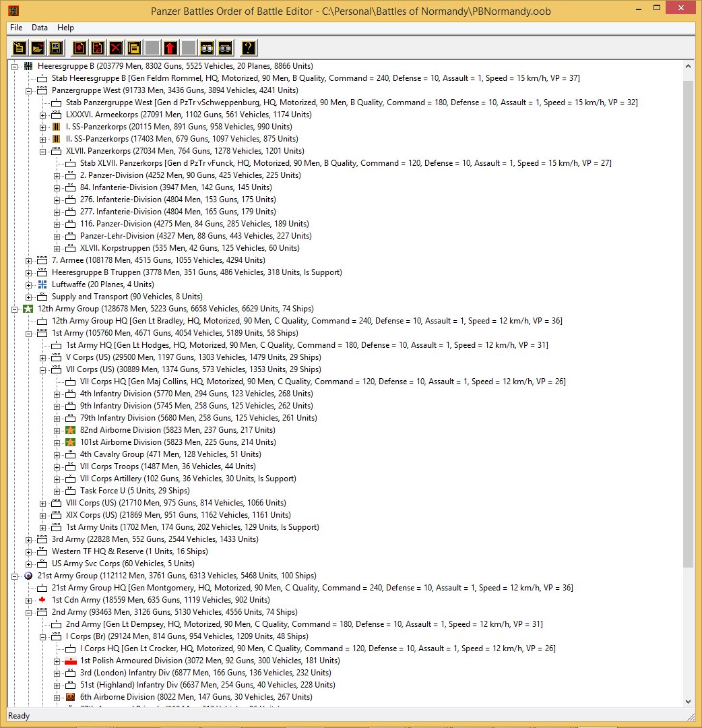Click the vertical scrollbar up arrow
The width and height of the screenshot is (702, 728).
tap(688, 66)
